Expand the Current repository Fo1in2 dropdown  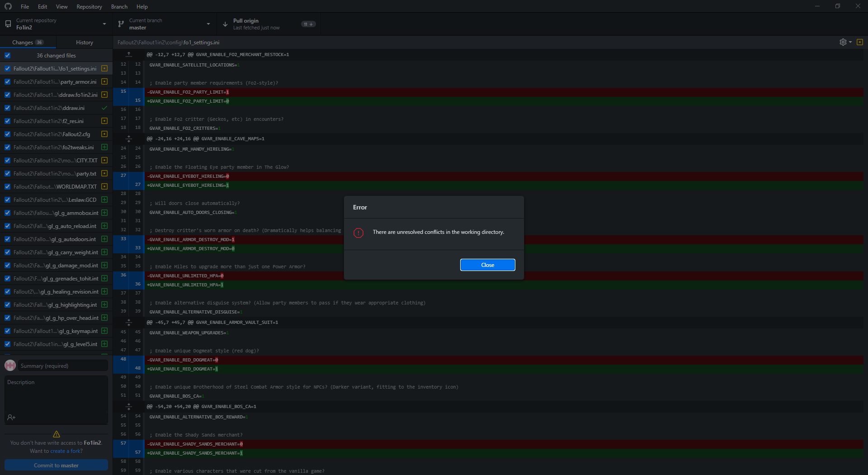click(57, 24)
